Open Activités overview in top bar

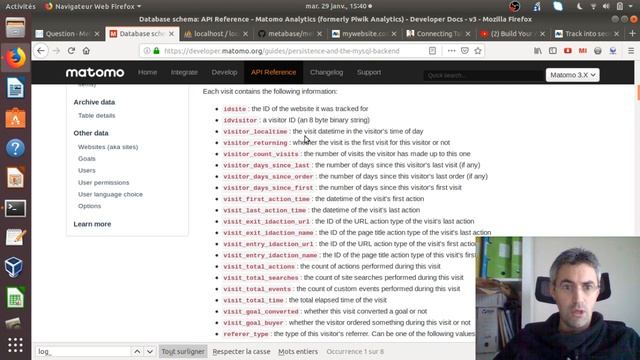[x=20, y=6]
